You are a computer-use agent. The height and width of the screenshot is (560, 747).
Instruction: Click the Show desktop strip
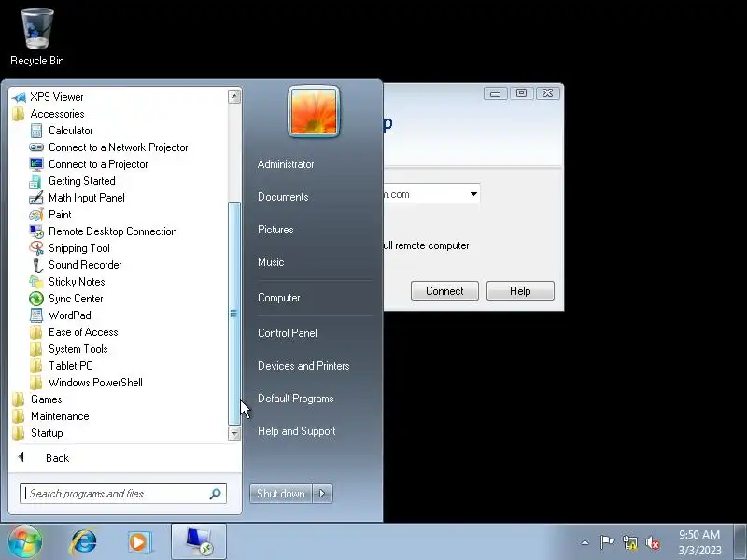pos(740,542)
